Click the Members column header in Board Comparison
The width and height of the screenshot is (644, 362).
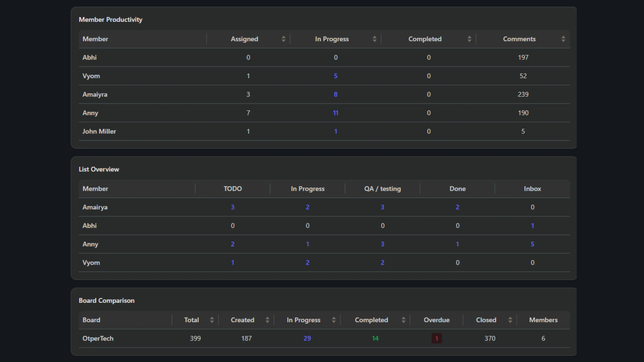coord(543,320)
